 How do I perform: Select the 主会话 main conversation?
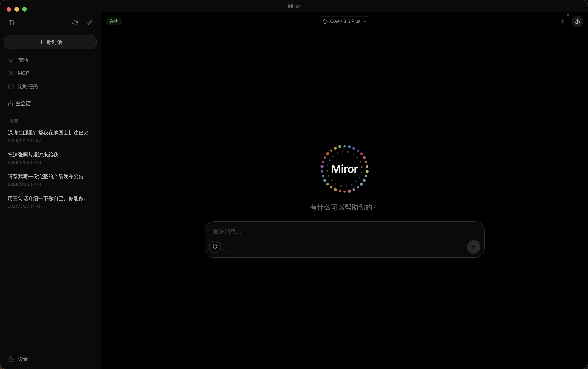coord(23,104)
